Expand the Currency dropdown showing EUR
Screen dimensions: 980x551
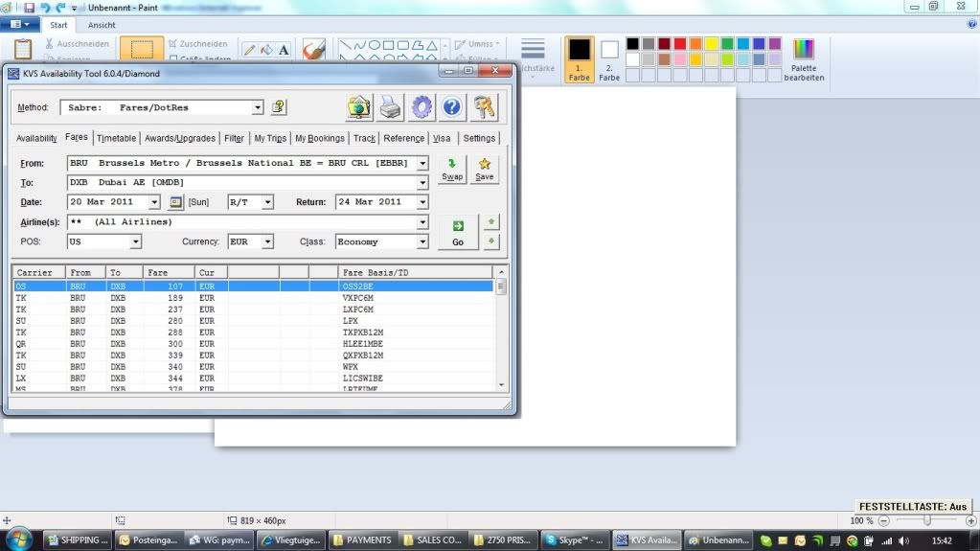coord(267,241)
